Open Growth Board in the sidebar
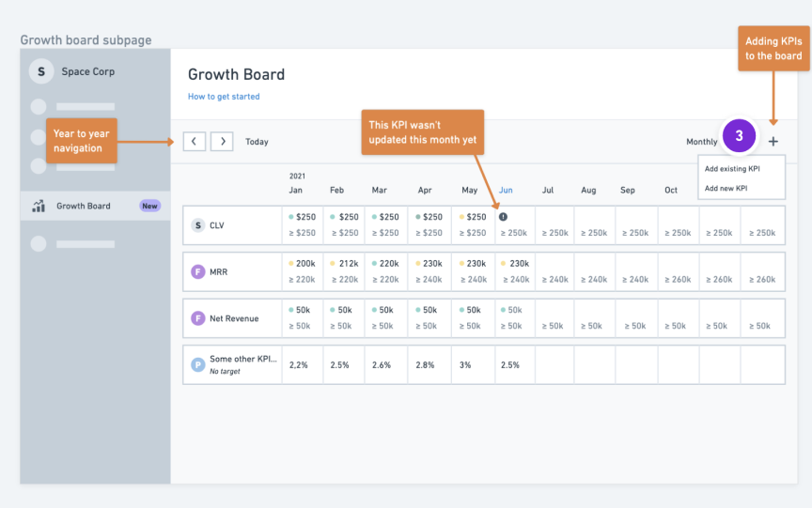 coord(84,207)
